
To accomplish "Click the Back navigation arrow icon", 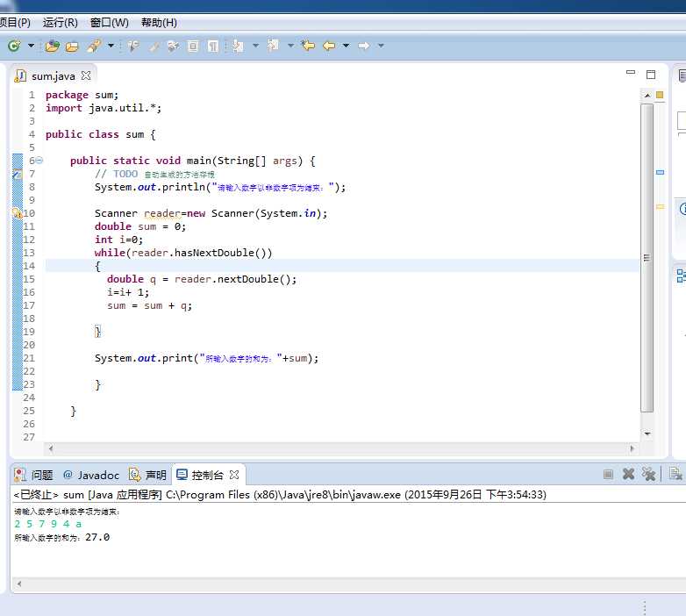I will 329,46.
